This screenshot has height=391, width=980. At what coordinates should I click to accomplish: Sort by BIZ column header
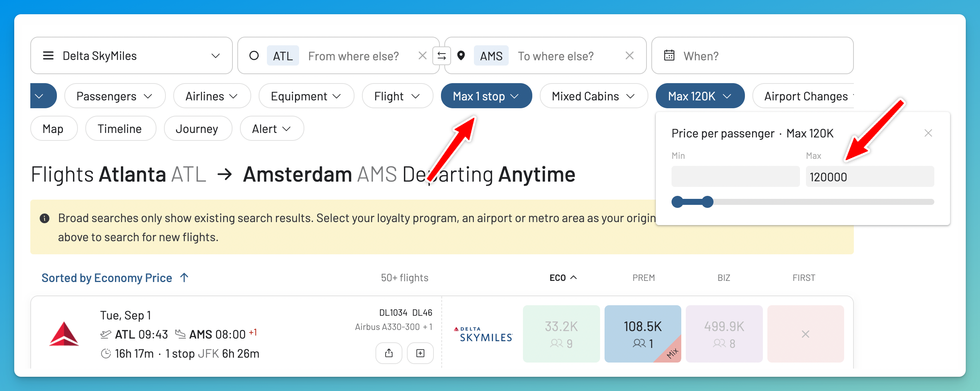coord(724,278)
